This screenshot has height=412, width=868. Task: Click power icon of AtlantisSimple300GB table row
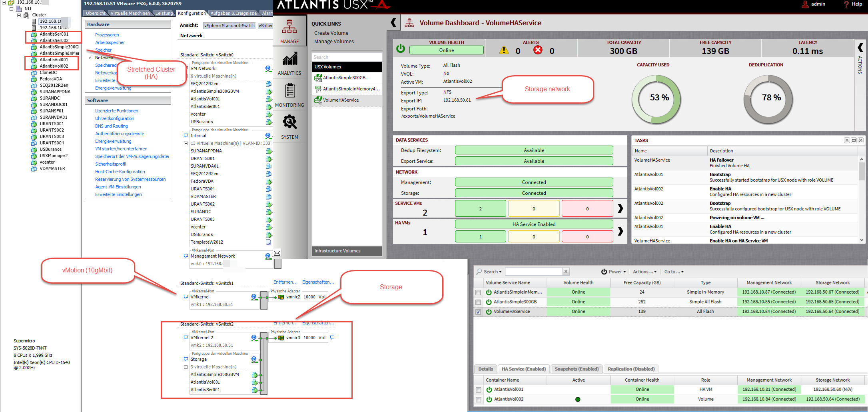[x=489, y=302]
